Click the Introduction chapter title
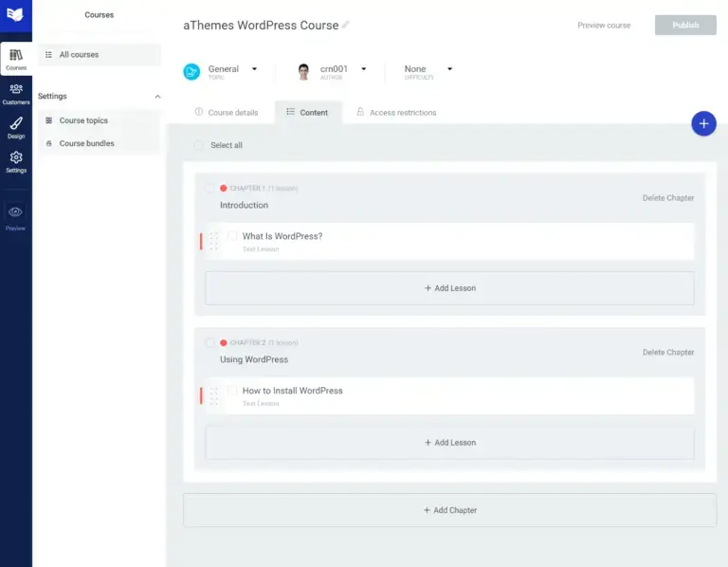This screenshot has width=728, height=567. (244, 205)
